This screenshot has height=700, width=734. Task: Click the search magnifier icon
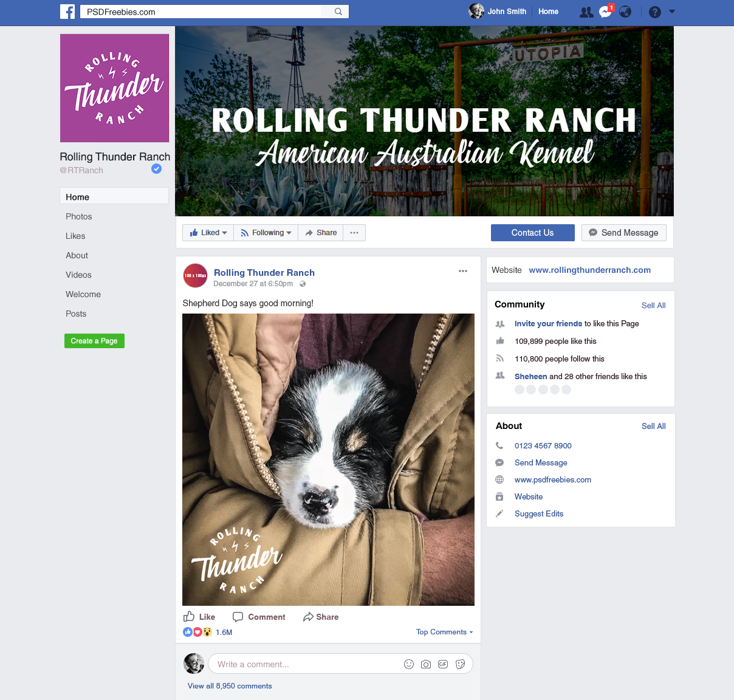pos(338,12)
